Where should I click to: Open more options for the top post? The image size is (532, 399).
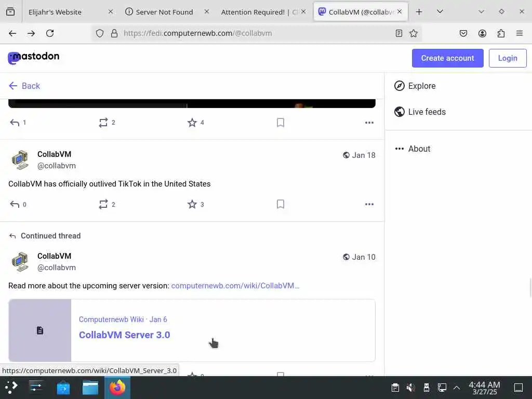pyautogui.click(x=369, y=123)
